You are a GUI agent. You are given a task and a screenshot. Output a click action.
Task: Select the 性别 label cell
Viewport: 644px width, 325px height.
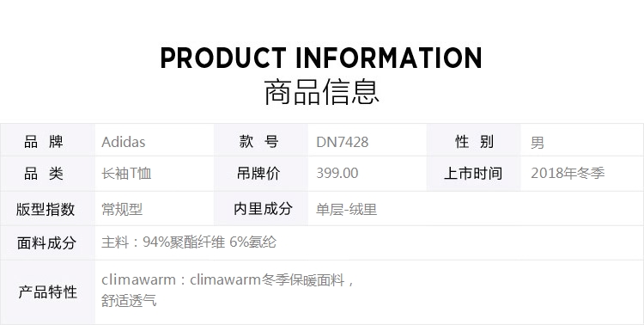[x=474, y=140]
